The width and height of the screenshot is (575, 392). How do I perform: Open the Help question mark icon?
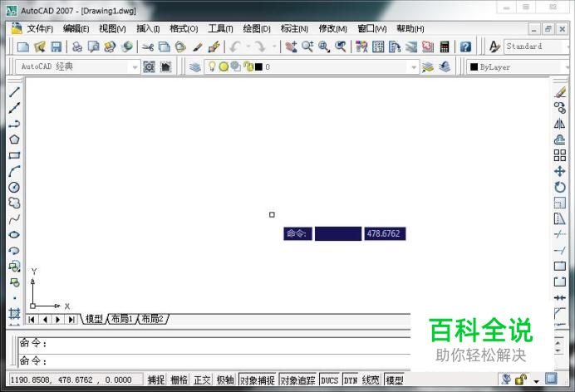(465, 47)
